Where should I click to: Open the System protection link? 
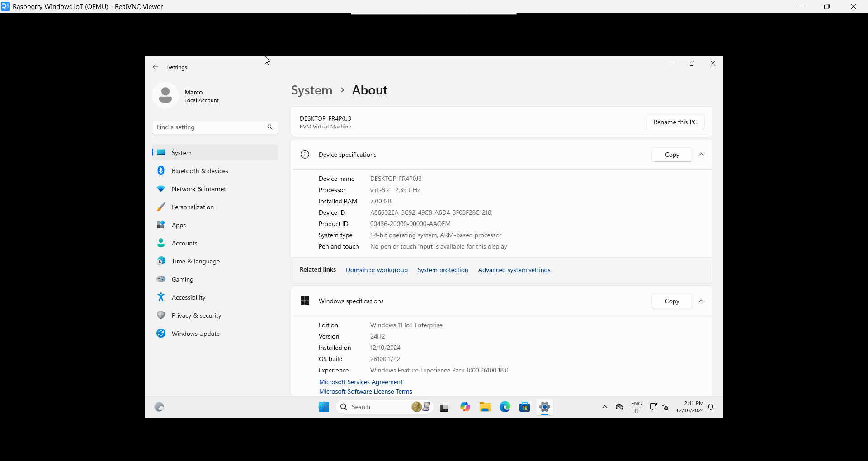tap(443, 270)
